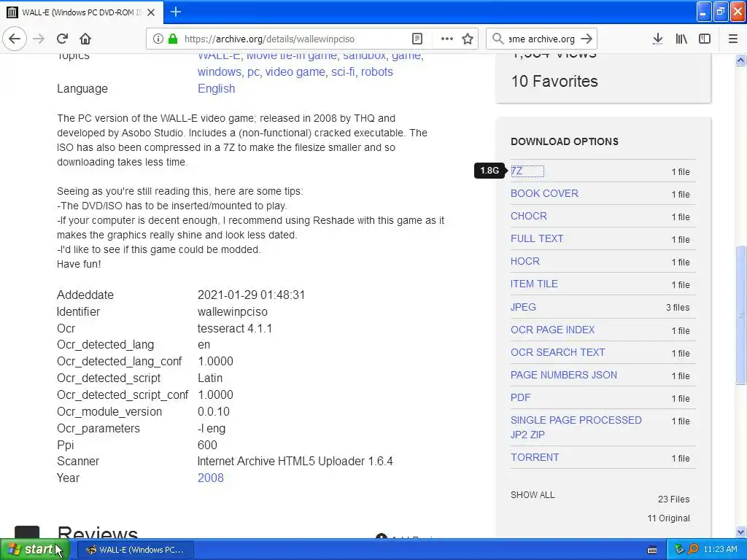
Task: Bookmark this page with the star
Action: coord(468,39)
